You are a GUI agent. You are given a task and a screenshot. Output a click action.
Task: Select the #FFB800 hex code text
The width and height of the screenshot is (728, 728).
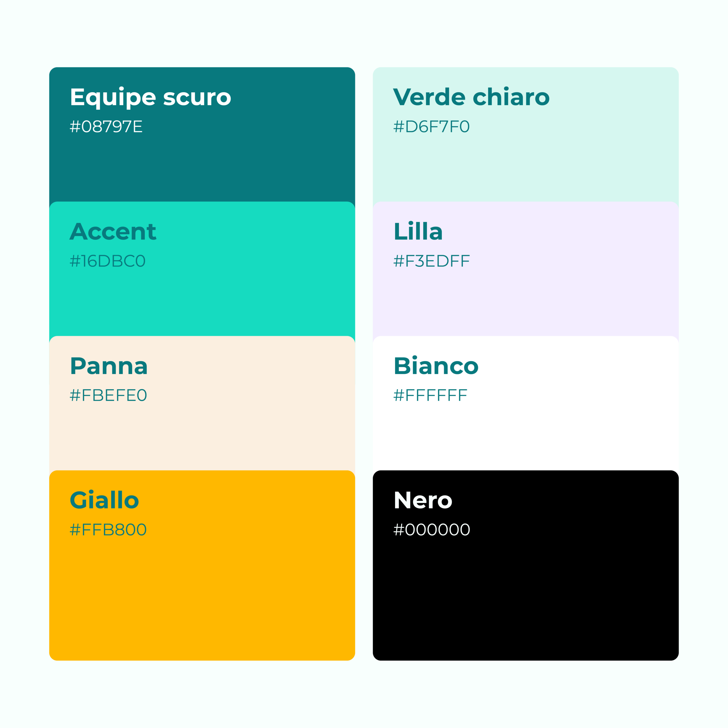(108, 530)
